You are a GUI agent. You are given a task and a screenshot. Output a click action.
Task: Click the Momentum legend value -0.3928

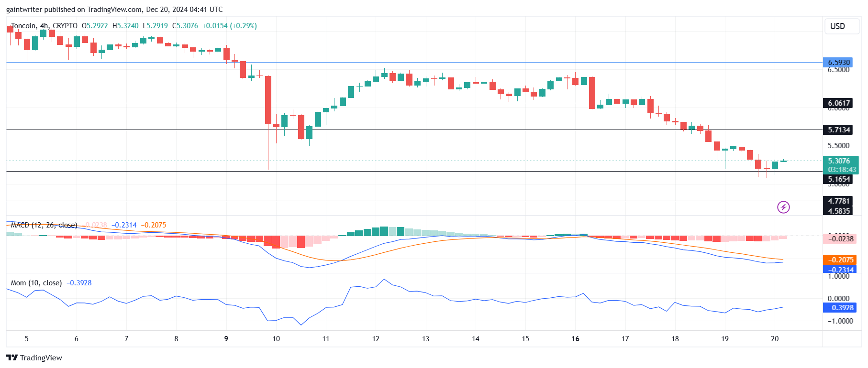click(x=79, y=283)
